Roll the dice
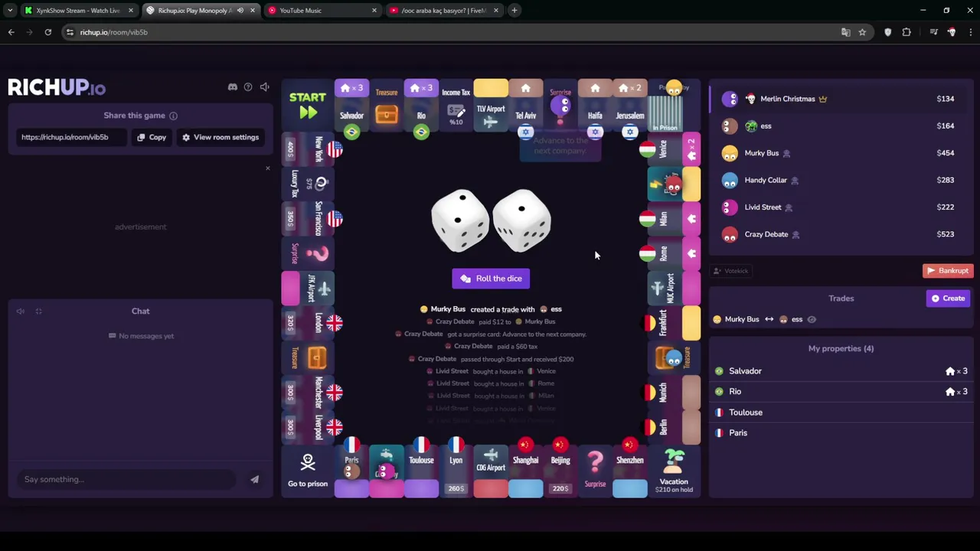 click(491, 279)
